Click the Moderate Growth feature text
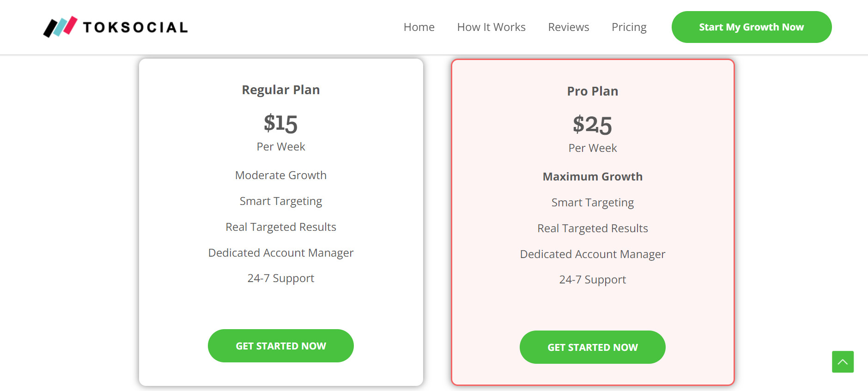Image resolution: width=868 pixels, height=391 pixels. click(x=281, y=175)
